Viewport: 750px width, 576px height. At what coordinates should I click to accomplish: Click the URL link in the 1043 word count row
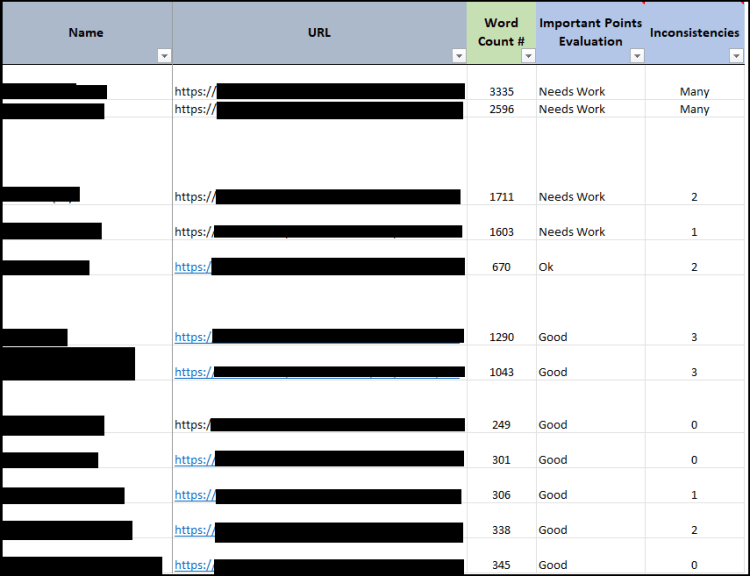pyautogui.click(x=192, y=372)
